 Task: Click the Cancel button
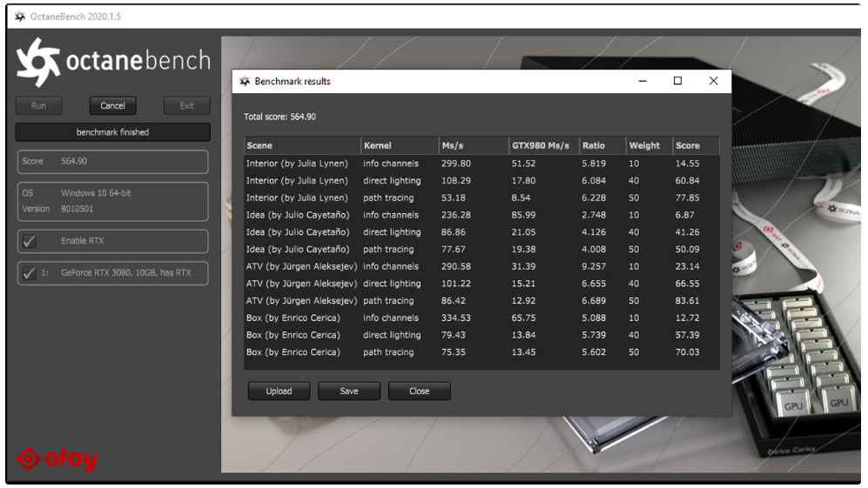(x=112, y=105)
